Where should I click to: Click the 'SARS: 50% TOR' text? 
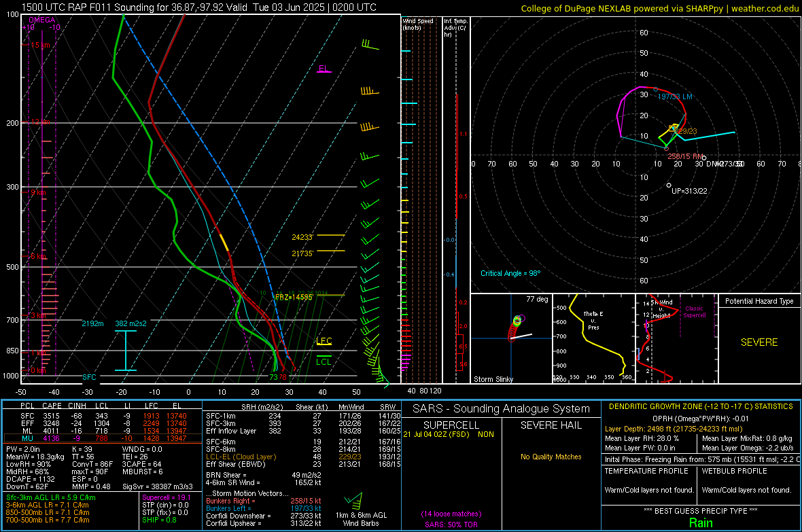tap(451, 525)
